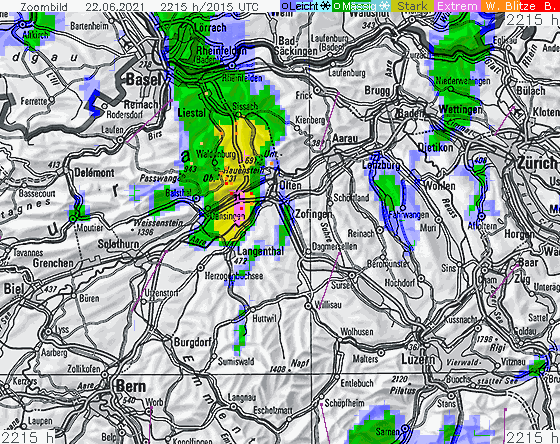
Task: Click the Affoltern town circle marker
Action: pos(481,216)
